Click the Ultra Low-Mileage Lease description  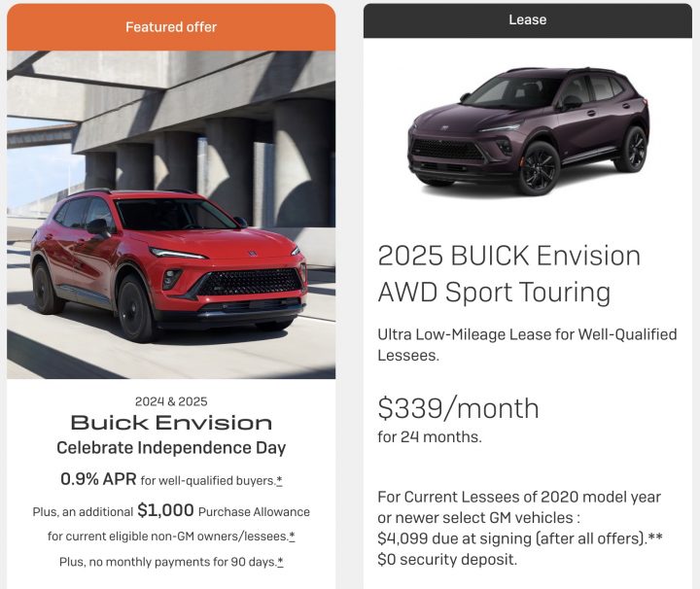(527, 344)
